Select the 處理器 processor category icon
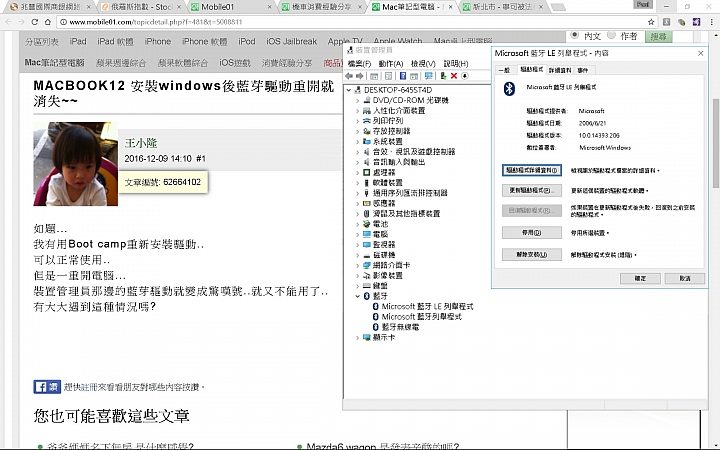 (x=366, y=173)
